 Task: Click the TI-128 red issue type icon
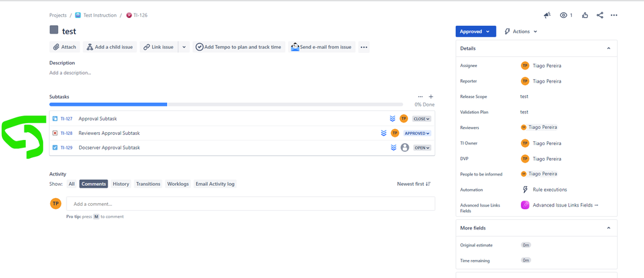(55, 134)
